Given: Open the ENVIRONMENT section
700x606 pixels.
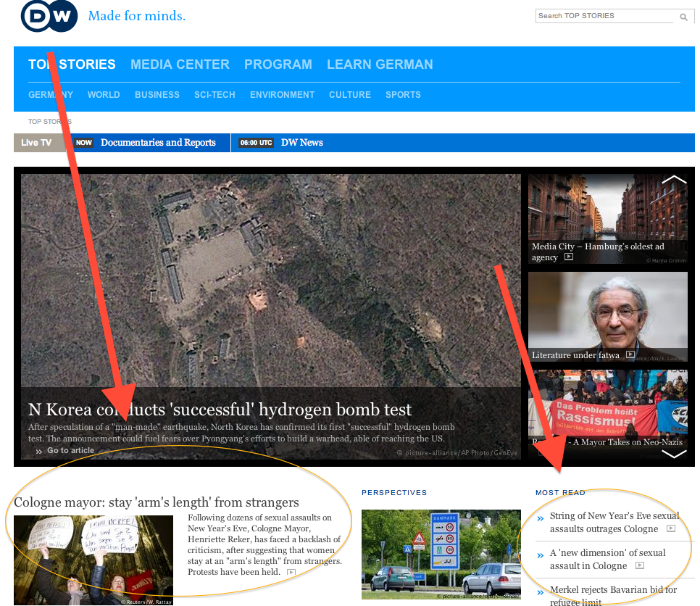Looking at the screenshot, I should coord(282,95).
